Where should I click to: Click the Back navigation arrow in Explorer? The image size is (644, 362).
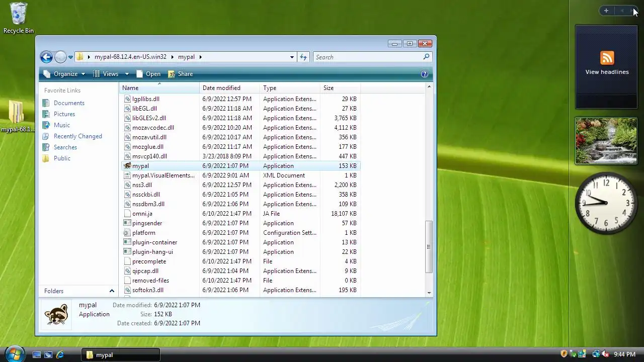click(46, 57)
